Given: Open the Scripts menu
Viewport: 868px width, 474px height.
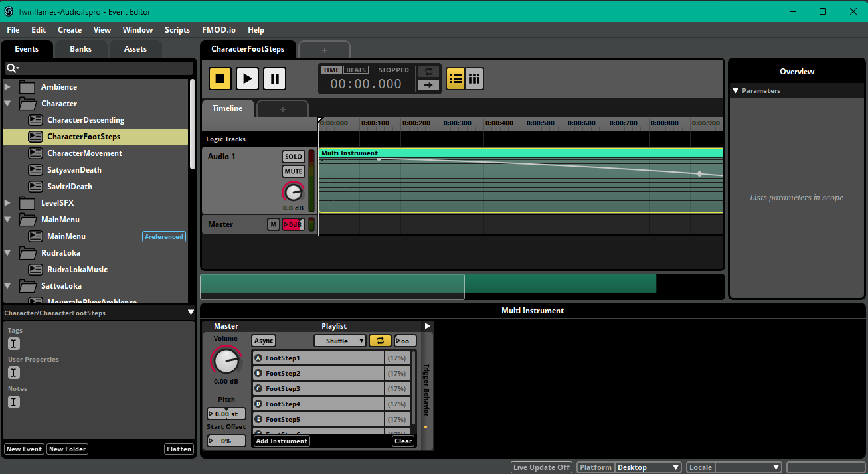Looking at the screenshot, I should pyautogui.click(x=177, y=30).
